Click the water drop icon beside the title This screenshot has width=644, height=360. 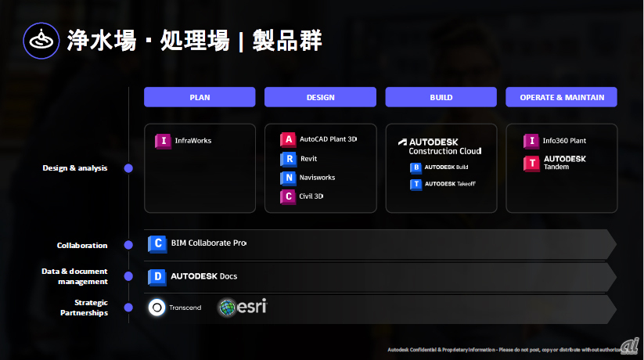[41, 41]
